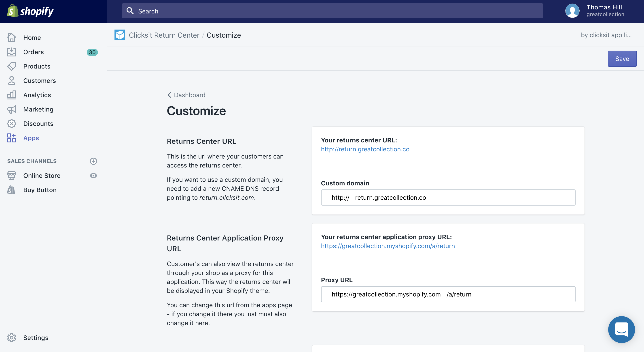Select the Analytics chart icon
Image resolution: width=644 pixels, height=352 pixels.
11,95
